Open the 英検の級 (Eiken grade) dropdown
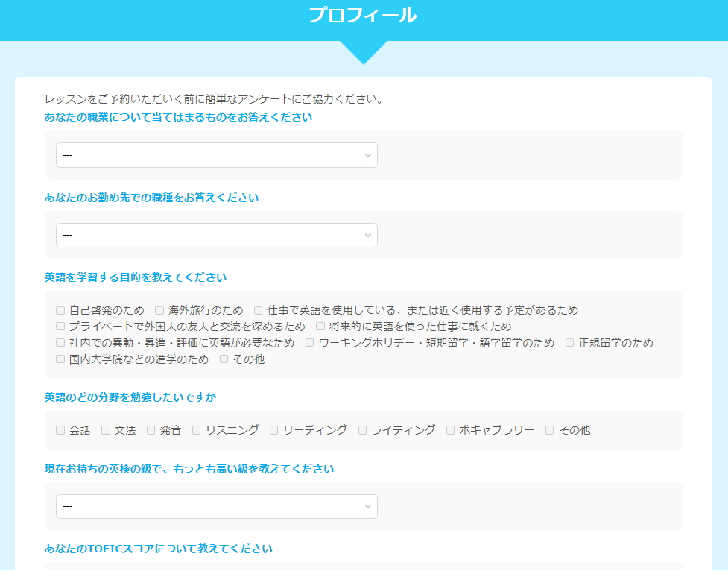Screen dimensions: 728x574 pos(216,506)
